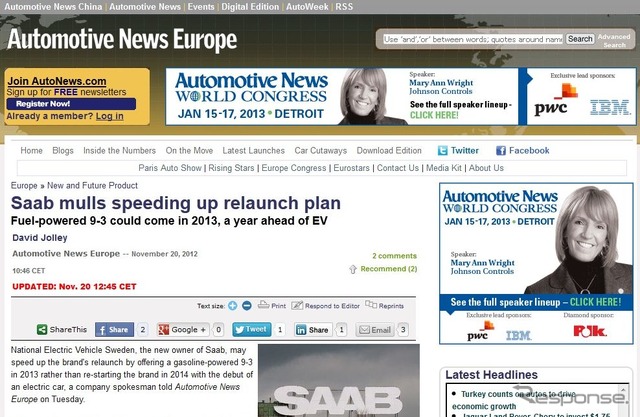The width and height of the screenshot is (640, 417).
Task: Open Media Kit link
Action: [444, 168]
